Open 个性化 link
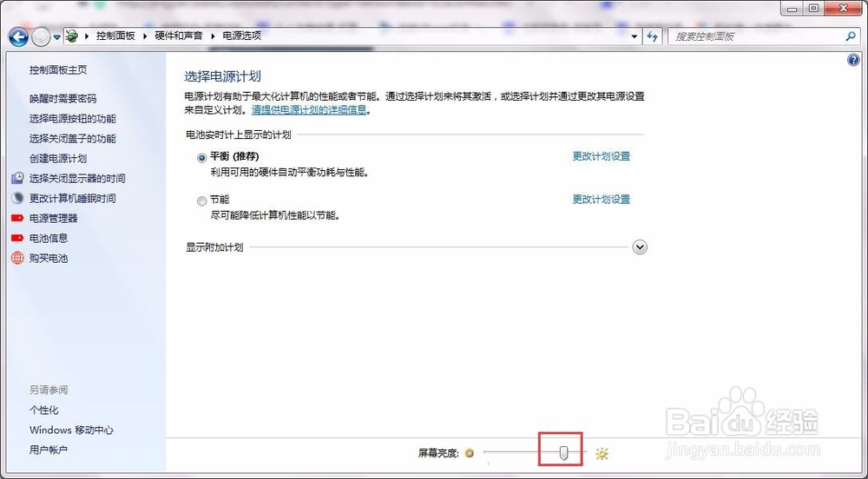 coord(43,410)
